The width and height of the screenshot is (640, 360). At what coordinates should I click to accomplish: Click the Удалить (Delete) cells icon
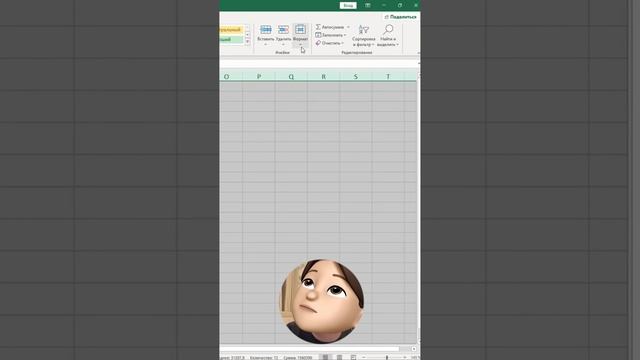coord(283,30)
